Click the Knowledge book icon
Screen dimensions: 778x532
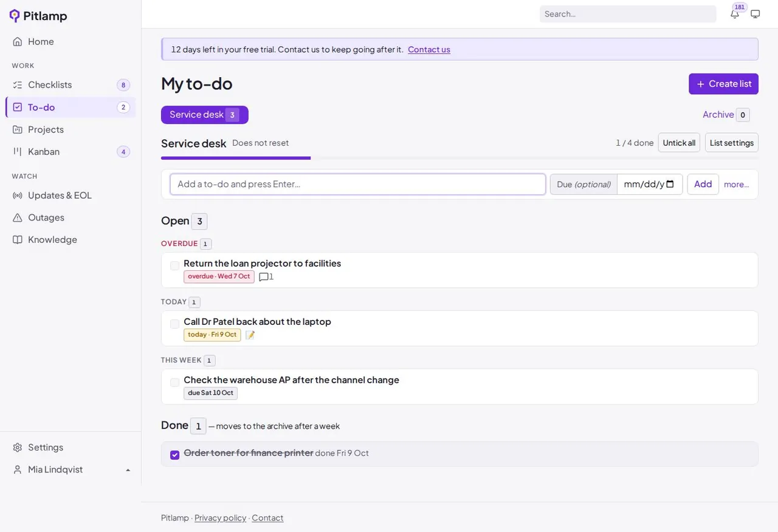(18, 240)
